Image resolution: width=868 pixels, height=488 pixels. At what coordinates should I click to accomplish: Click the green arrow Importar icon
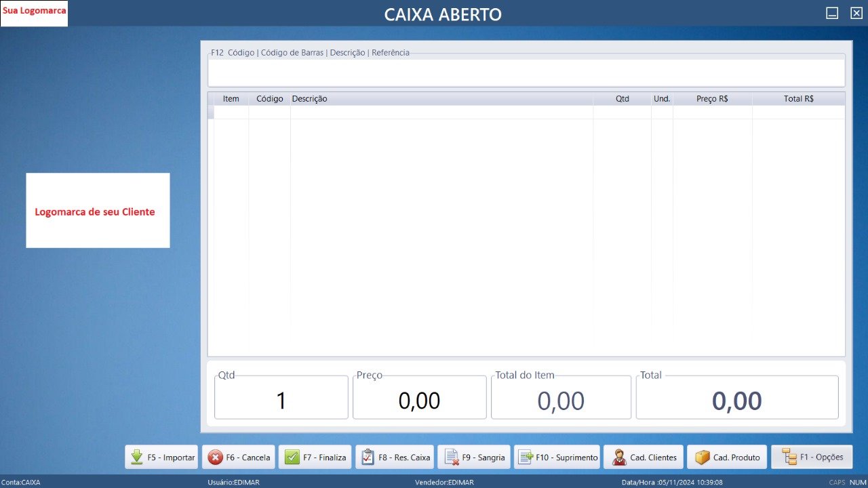point(136,457)
